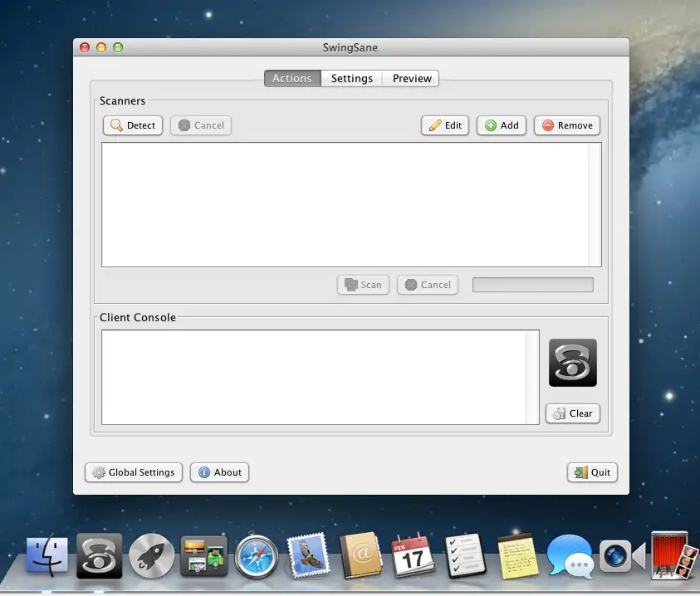Close the SwingSane window

point(85,47)
